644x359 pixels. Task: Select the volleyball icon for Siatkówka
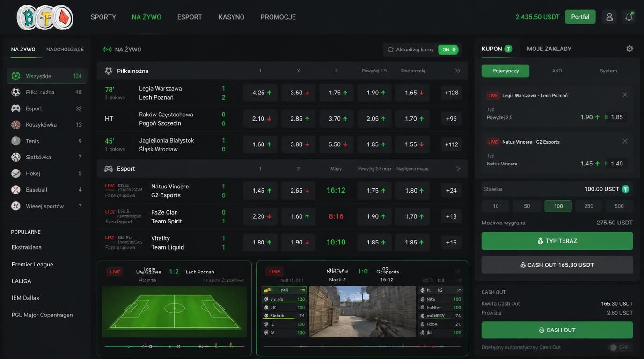click(16, 157)
